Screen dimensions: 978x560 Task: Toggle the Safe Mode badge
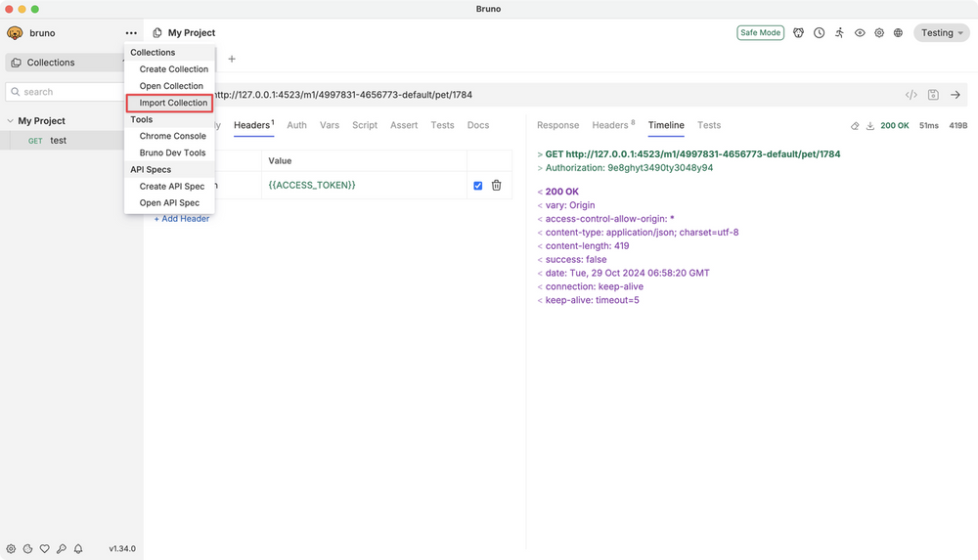coord(760,33)
